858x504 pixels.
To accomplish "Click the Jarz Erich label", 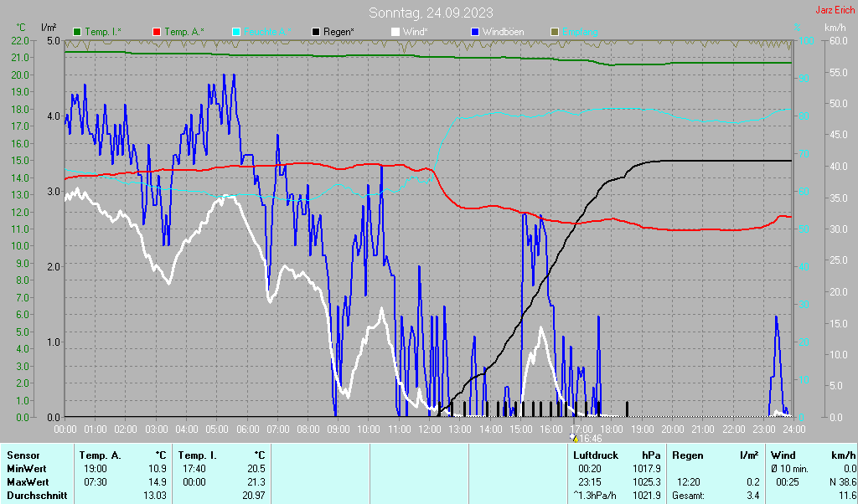I will click(835, 11).
